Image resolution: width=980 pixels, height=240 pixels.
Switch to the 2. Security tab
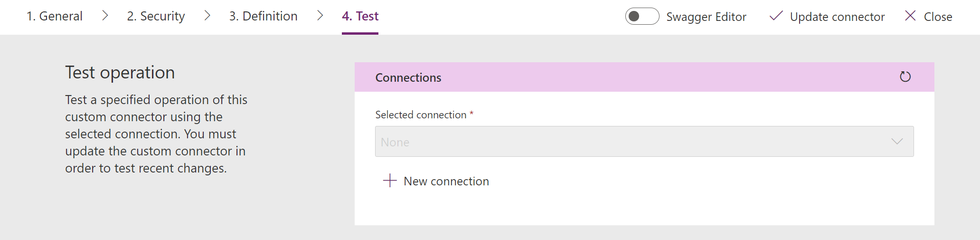pyautogui.click(x=156, y=16)
